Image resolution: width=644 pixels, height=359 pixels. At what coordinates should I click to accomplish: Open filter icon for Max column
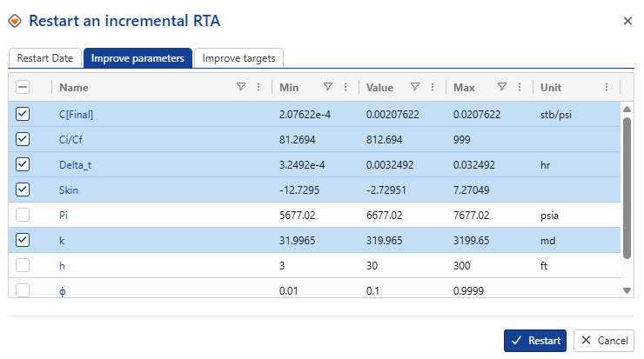502,87
